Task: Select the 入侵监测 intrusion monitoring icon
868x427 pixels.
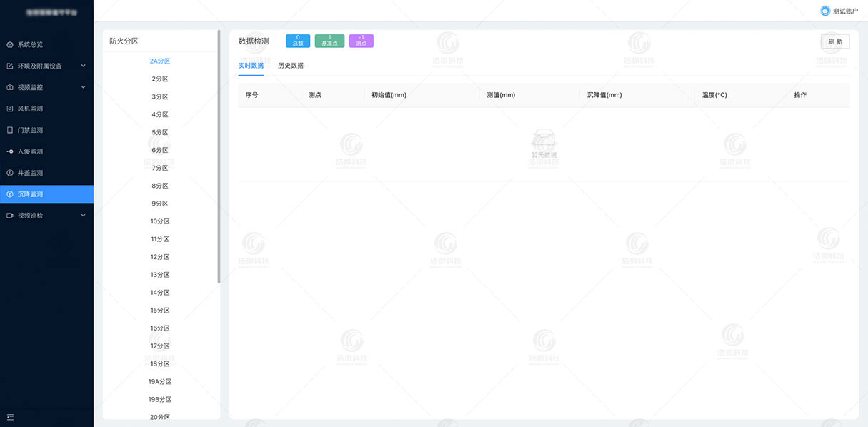Action: click(9, 151)
